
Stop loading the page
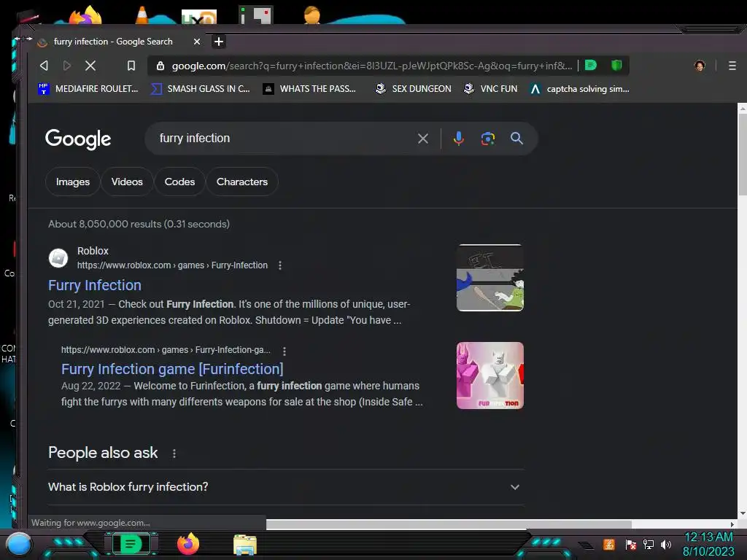(x=90, y=66)
